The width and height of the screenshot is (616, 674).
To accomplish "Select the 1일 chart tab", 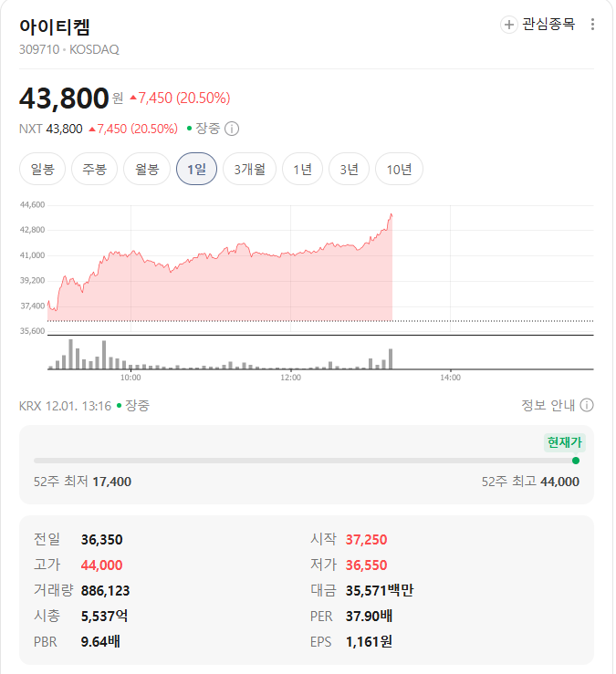I will point(196,169).
